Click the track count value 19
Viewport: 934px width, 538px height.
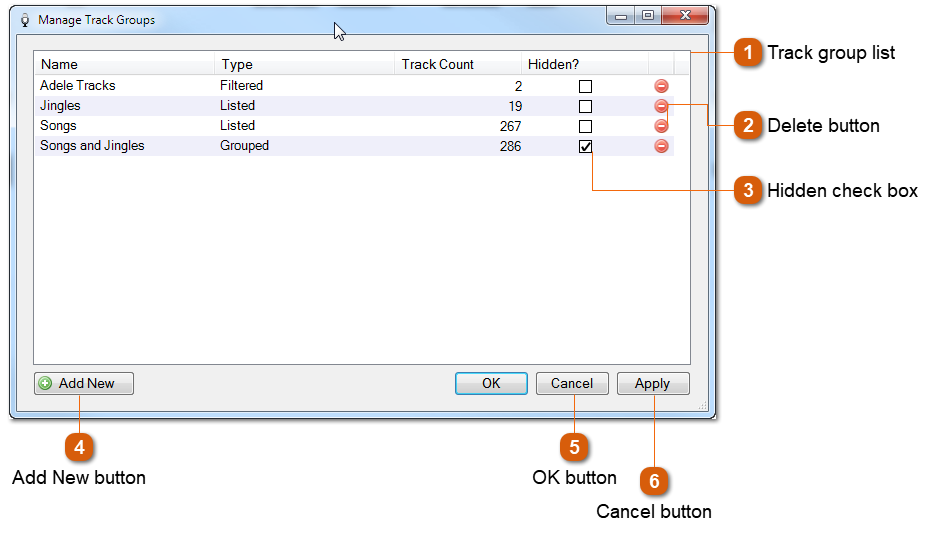click(515, 107)
